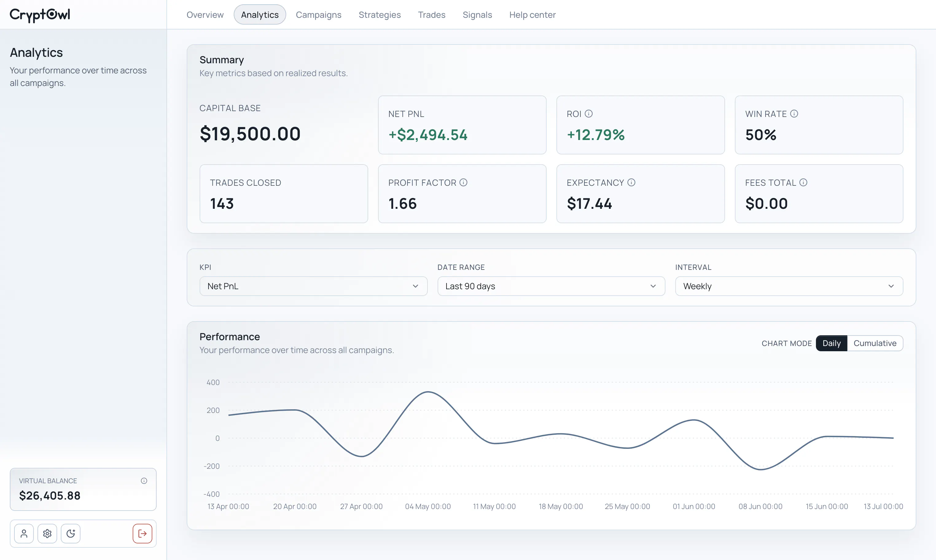
Task: Click the 13 Apr 00:00 axis label
Action: tap(228, 506)
